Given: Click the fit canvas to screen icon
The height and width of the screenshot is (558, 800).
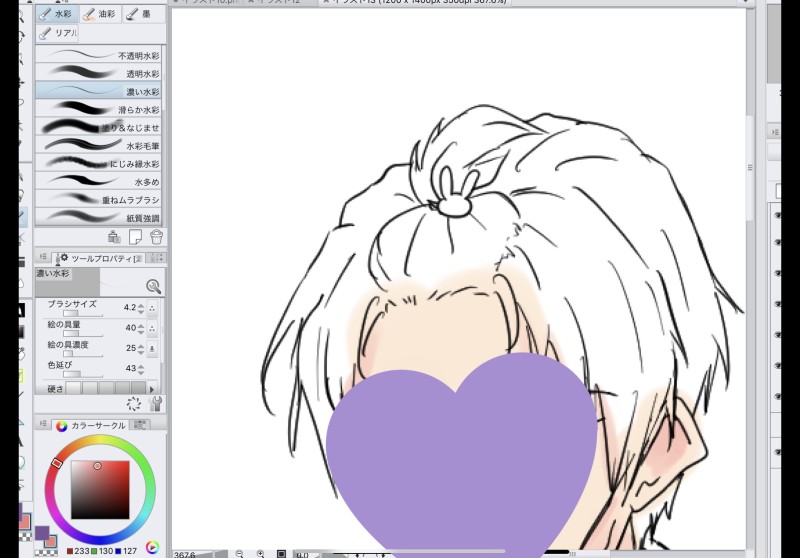Looking at the screenshot, I should pos(281,554).
